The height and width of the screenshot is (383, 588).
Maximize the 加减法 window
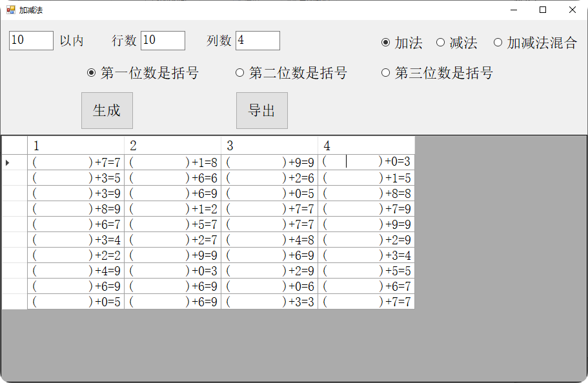pos(543,10)
